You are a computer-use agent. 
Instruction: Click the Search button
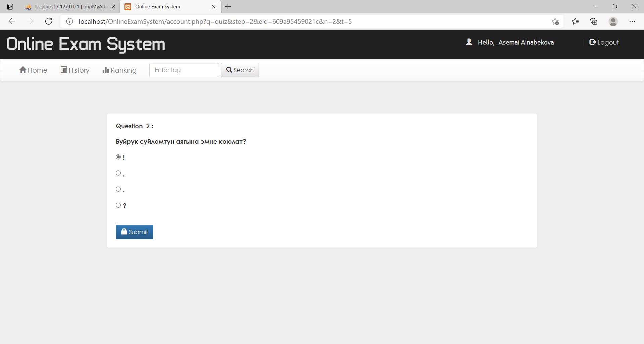pyautogui.click(x=240, y=70)
